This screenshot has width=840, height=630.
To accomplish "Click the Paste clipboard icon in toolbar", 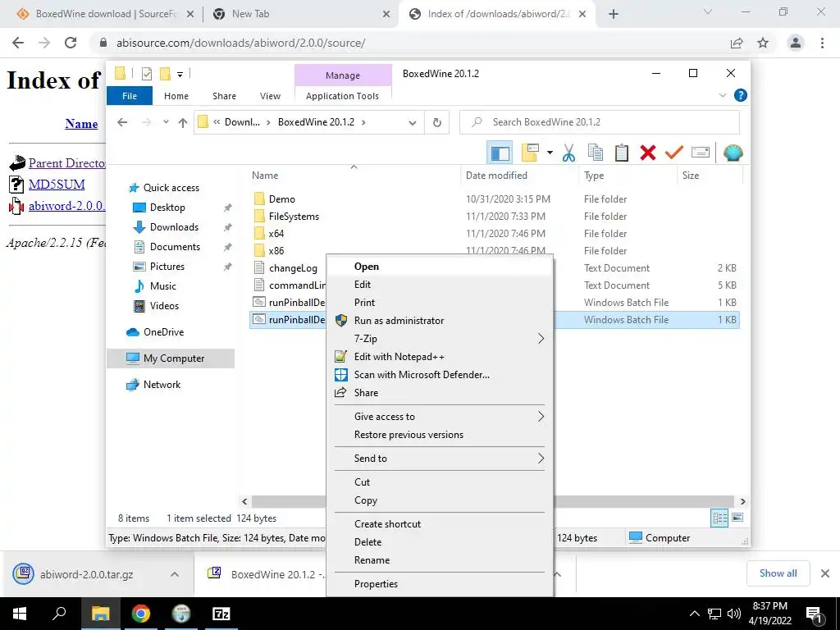I will [x=622, y=153].
